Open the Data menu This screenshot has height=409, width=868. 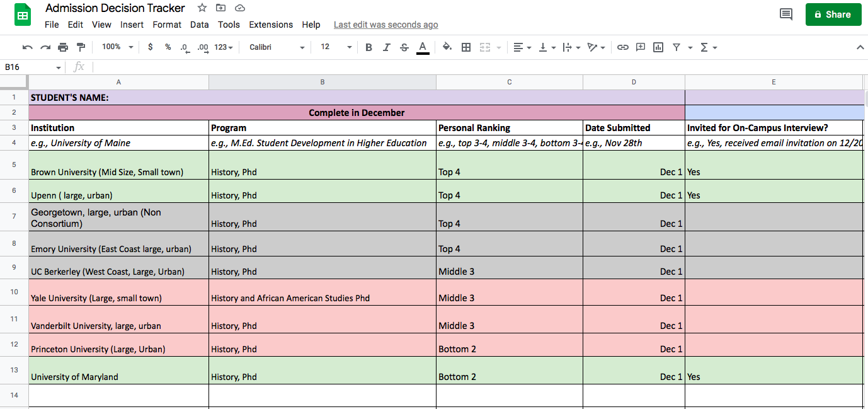(199, 25)
